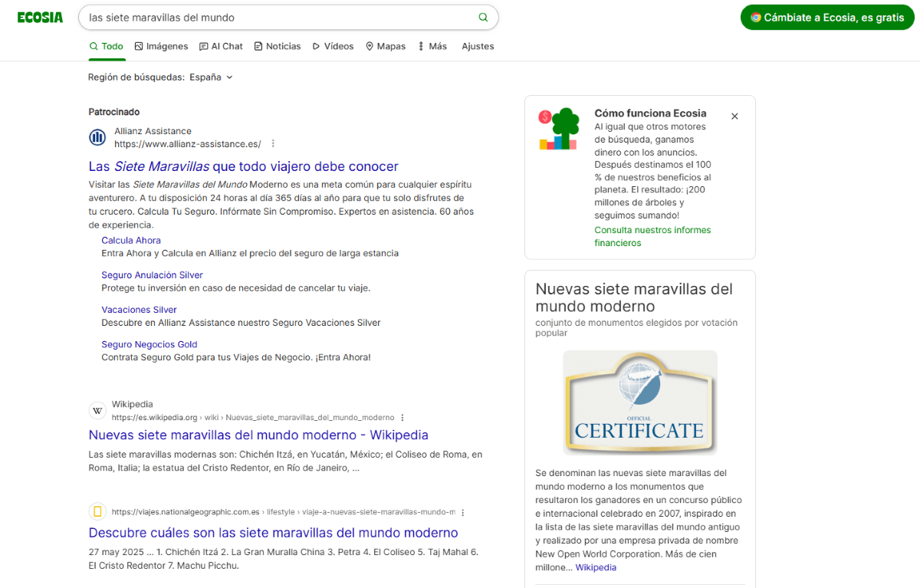Open the Wikipedia link in knowledge panel
Viewport: 920px width, 588px height.
[596, 568]
